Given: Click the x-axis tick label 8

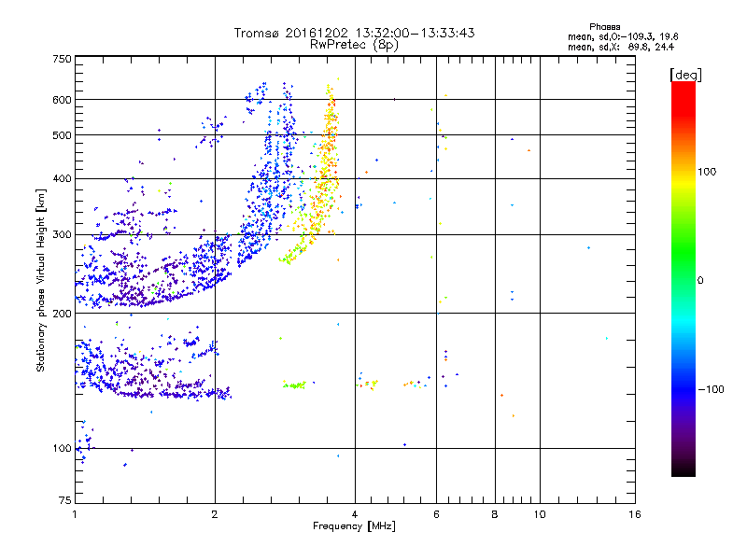Looking at the screenshot, I should click(x=495, y=514).
